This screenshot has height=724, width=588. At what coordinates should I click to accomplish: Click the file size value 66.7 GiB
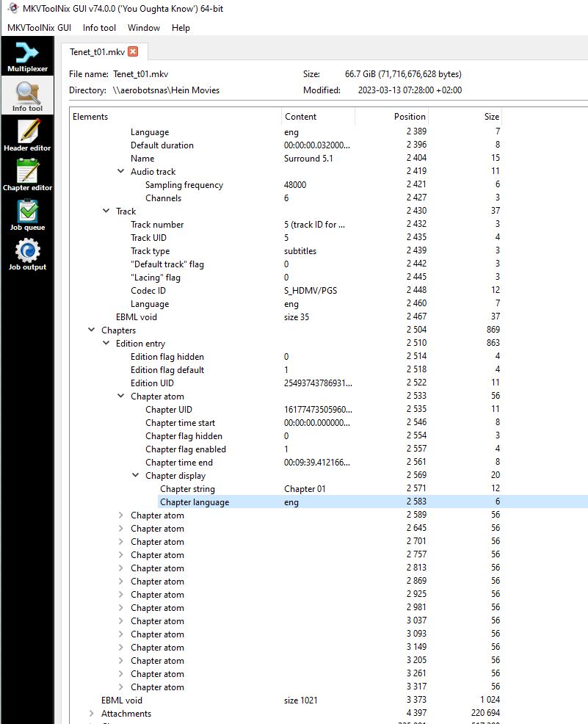point(403,74)
